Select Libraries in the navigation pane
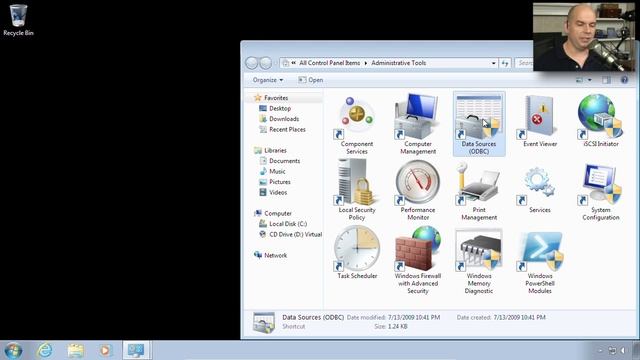Image resolution: width=640 pixels, height=360 pixels. (x=275, y=151)
